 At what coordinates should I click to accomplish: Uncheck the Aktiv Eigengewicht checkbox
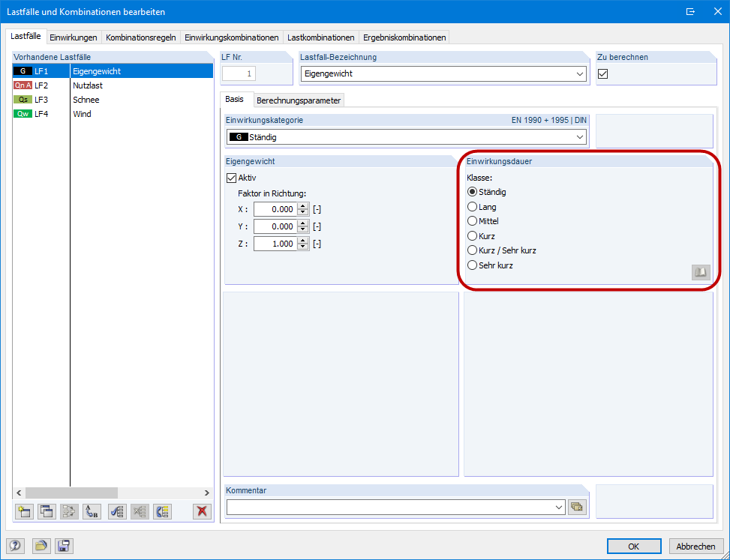tap(231, 178)
